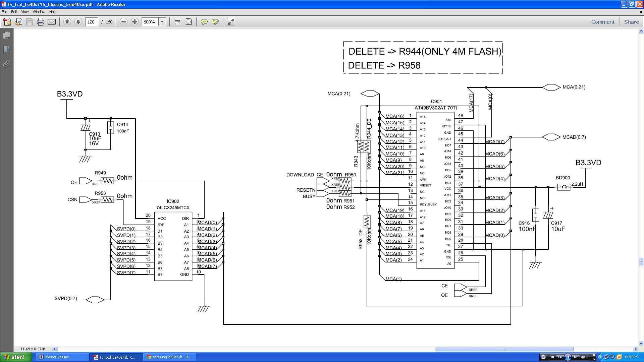Click the page number input field

point(91,22)
